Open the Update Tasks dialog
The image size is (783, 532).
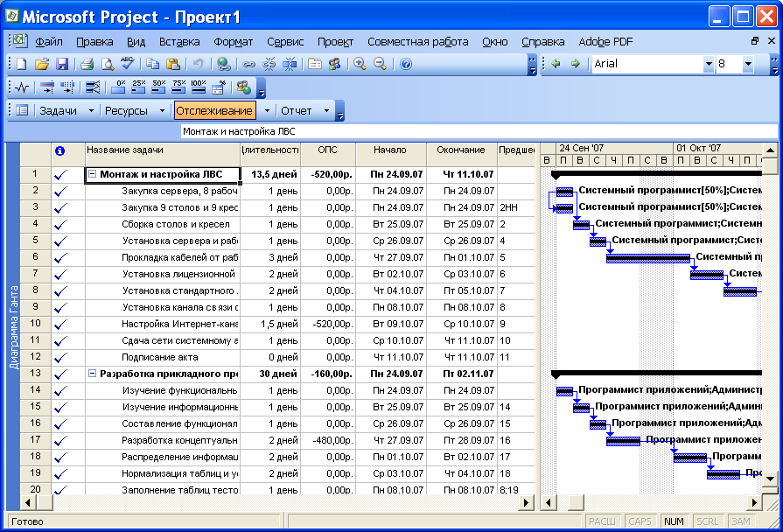(x=218, y=87)
